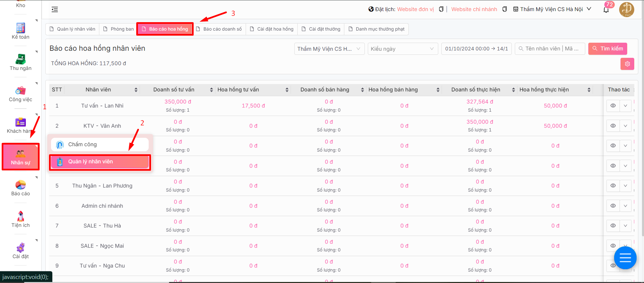644x283 pixels.
Task: Expand action chevron for Admin chi nhánh row
Action: (625, 206)
